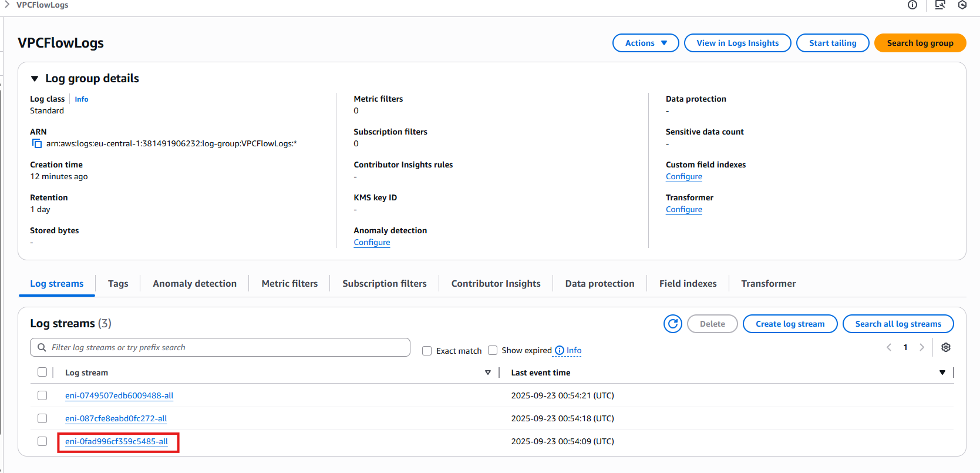The image size is (980, 473).
Task: Open the Actions dropdown menu
Action: click(x=645, y=43)
